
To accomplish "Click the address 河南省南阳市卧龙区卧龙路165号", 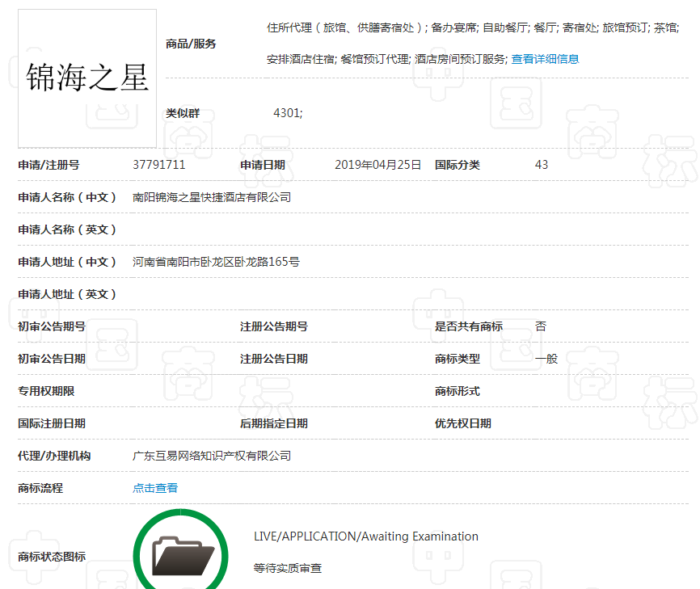I will (x=216, y=262).
